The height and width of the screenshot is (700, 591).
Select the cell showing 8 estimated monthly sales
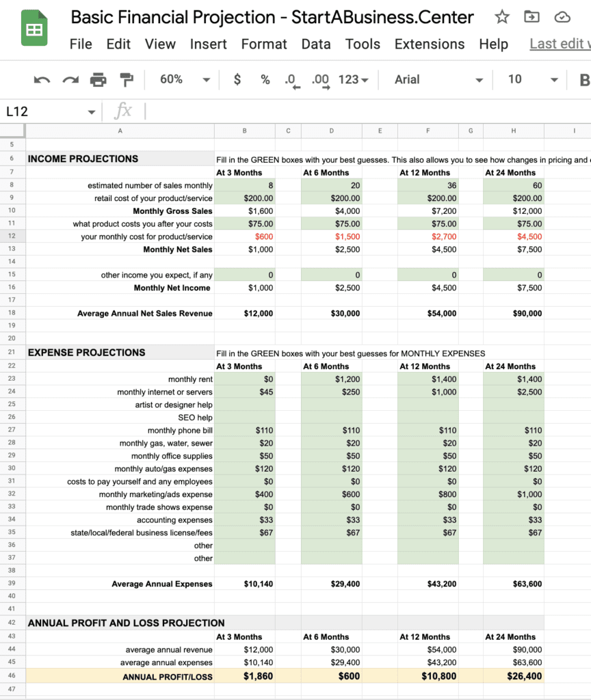[x=244, y=185]
